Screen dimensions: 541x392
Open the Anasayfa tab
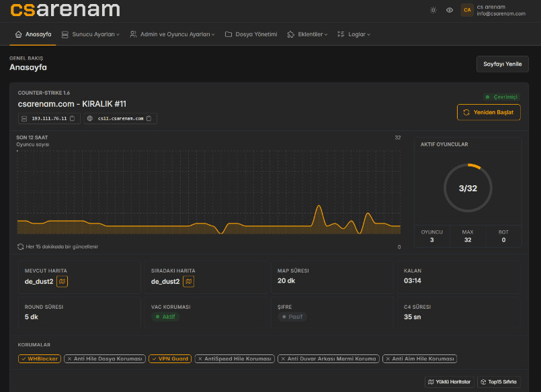33,34
